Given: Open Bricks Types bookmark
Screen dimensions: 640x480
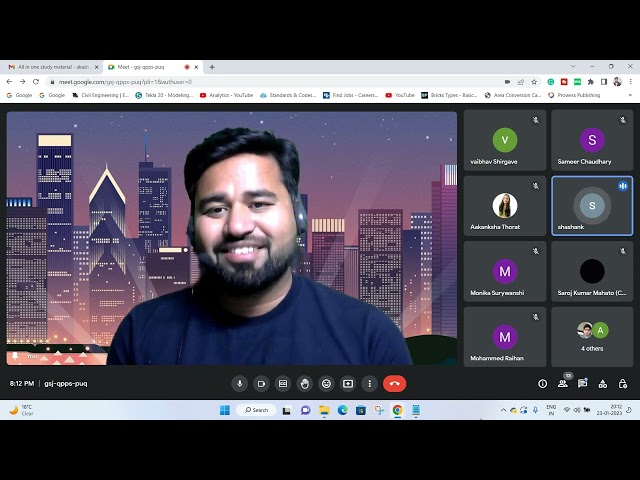Looking at the screenshot, I should (x=449, y=95).
